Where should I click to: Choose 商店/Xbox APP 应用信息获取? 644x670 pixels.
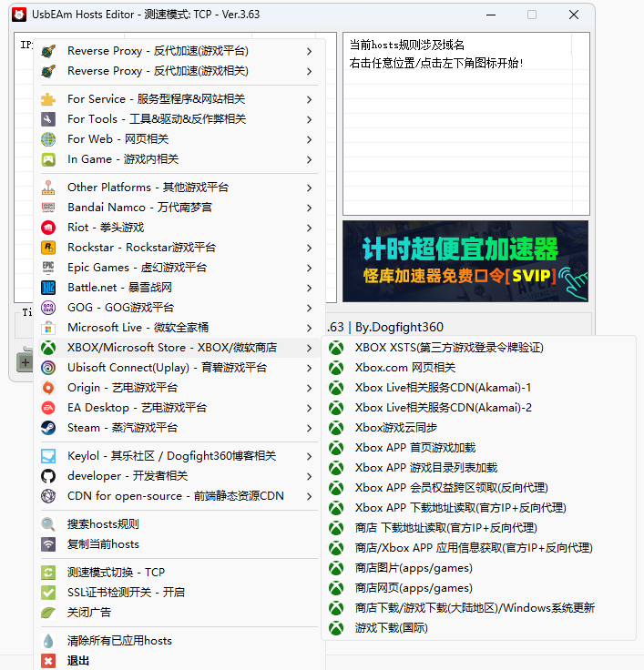click(478, 548)
